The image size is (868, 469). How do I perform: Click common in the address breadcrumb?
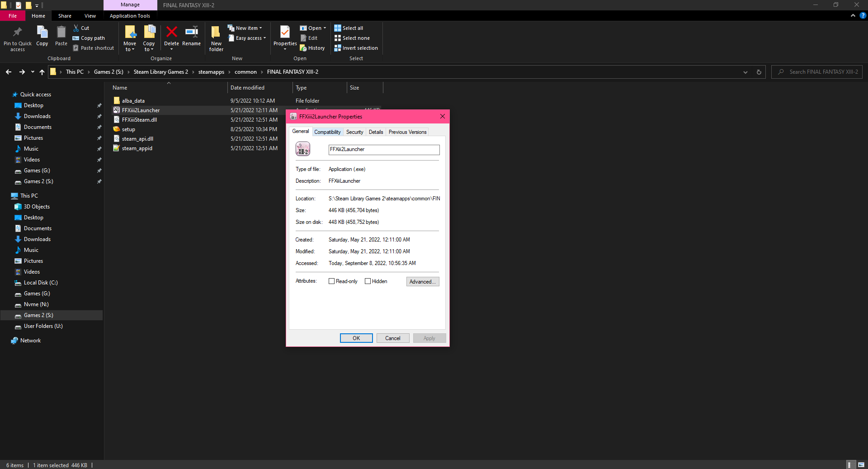(245, 72)
